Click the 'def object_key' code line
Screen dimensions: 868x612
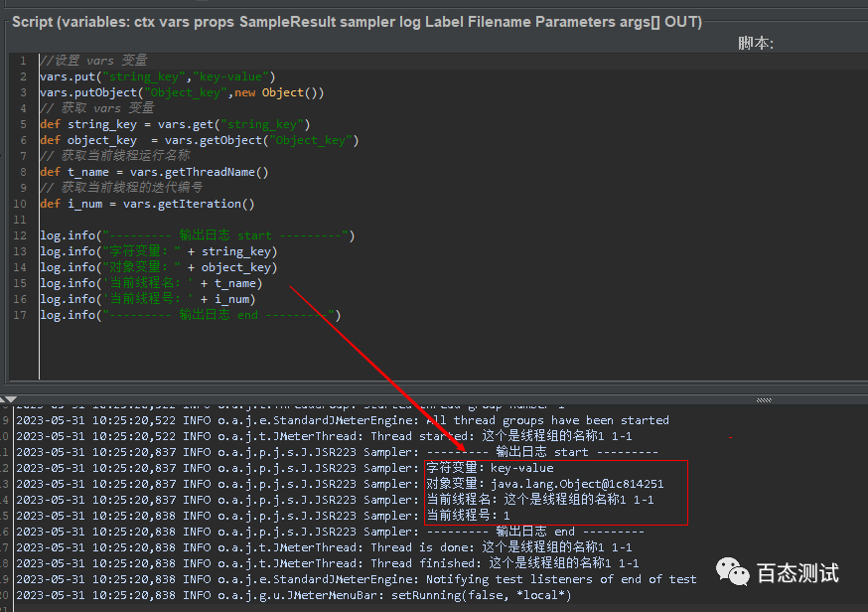pyautogui.click(x=200, y=140)
